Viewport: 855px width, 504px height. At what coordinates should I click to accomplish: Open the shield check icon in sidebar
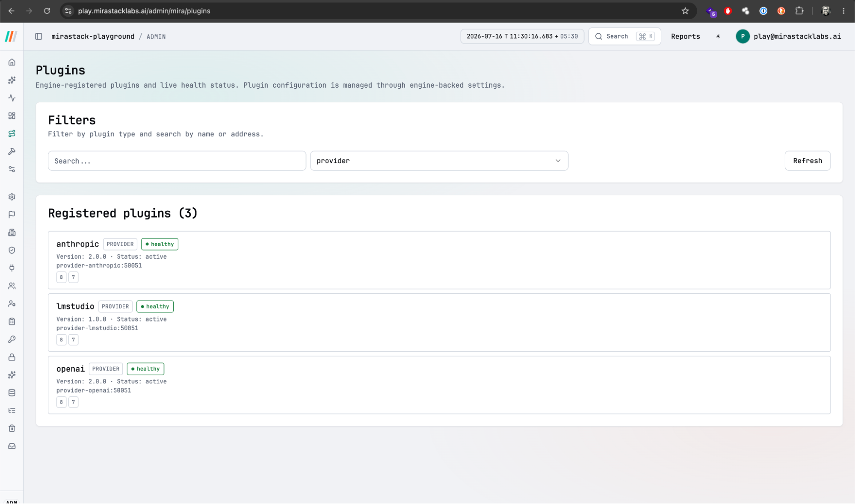(x=12, y=251)
